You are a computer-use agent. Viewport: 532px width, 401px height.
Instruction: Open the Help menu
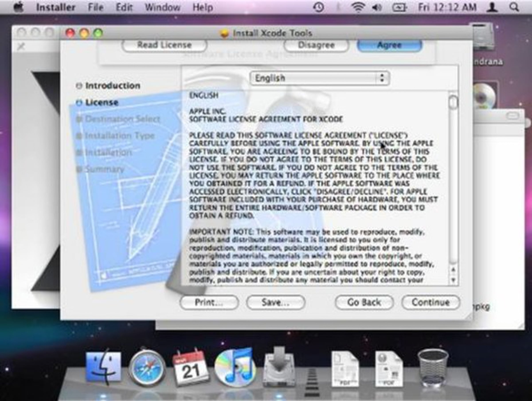coord(203,8)
